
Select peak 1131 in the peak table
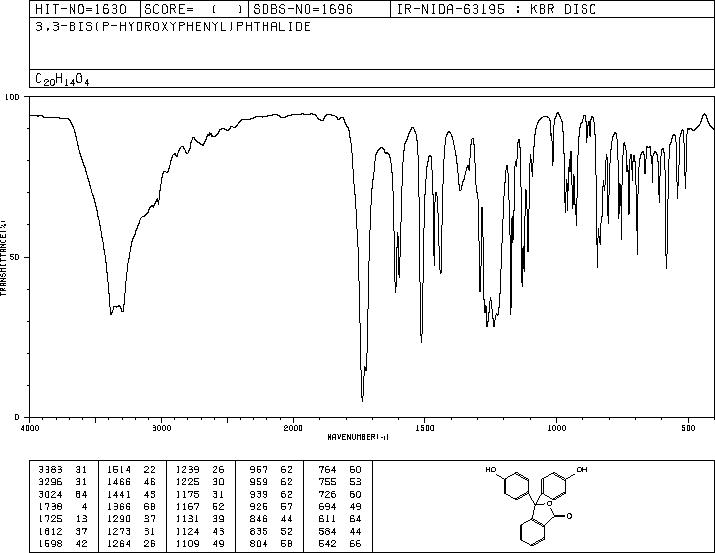[x=187, y=519]
